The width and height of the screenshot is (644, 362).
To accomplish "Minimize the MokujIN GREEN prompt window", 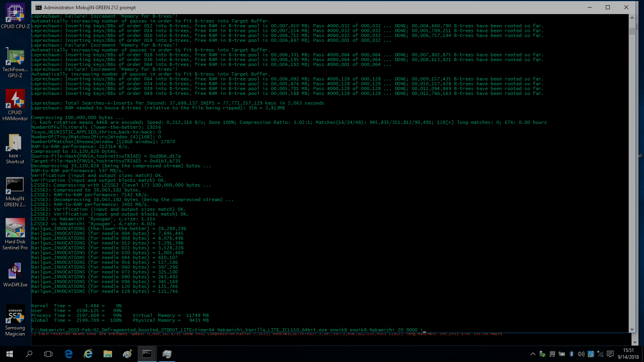I will (x=589, y=7).
